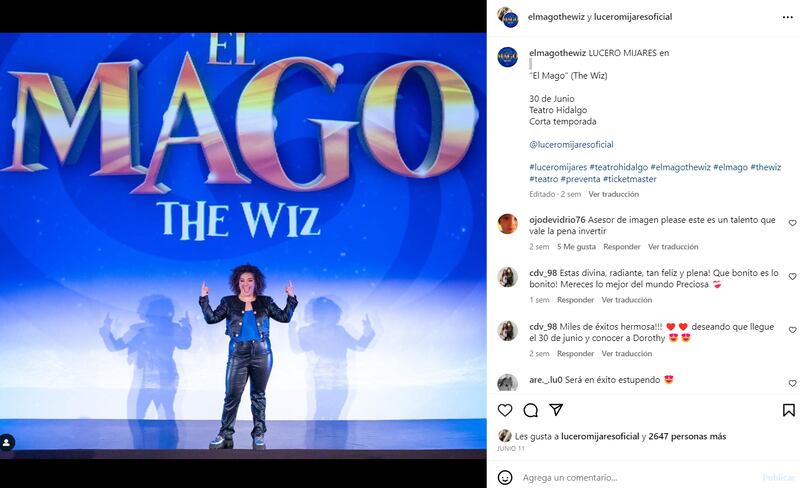
Task: Expand translation of ojodevidrio76's comment
Action: click(673, 247)
